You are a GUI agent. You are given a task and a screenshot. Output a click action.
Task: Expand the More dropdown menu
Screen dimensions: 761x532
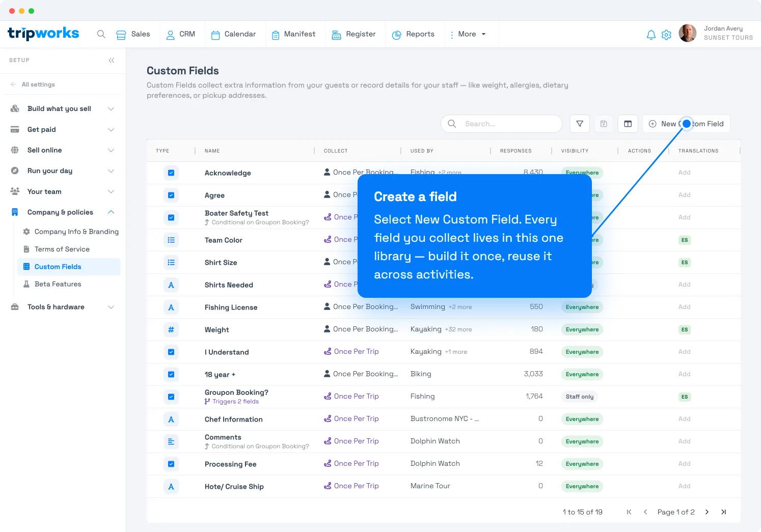click(x=468, y=34)
